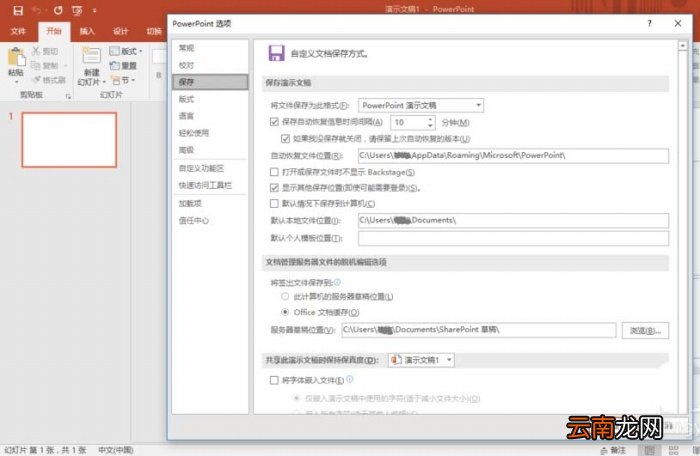The image size is (700, 456).
Task: Click the 重置 (Reset) slide icon
Action: click(x=115, y=66)
